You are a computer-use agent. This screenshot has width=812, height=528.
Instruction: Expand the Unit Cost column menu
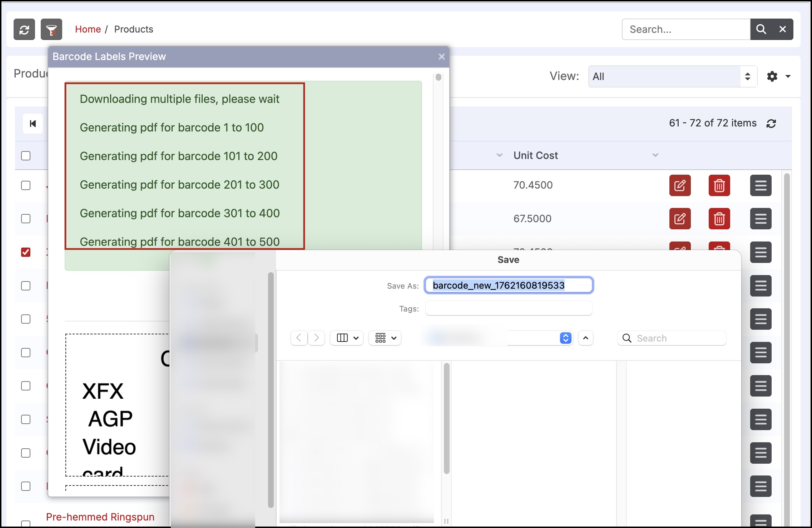tap(655, 155)
